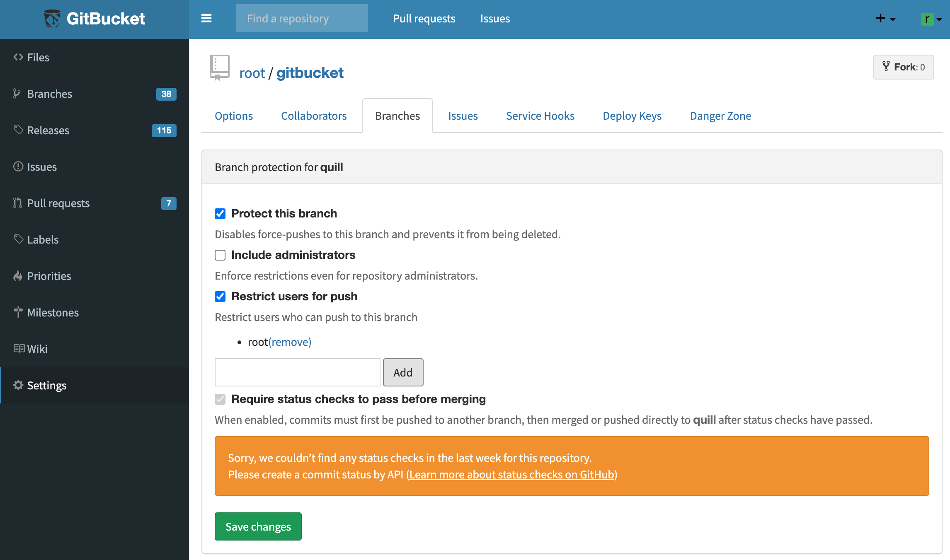Screen dimensions: 950x560
Task: Open Priorities via the flame icon
Action: 18,276
